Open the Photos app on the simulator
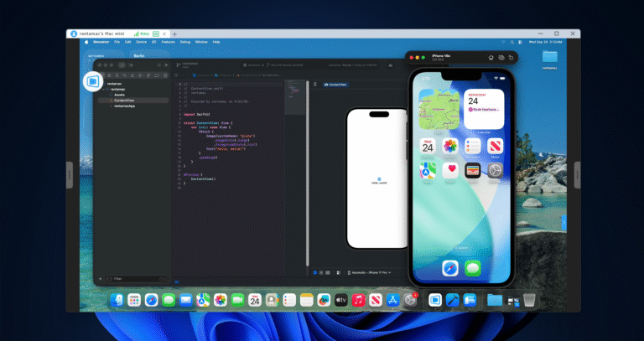The image size is (644, 341). tap(450, 147)
